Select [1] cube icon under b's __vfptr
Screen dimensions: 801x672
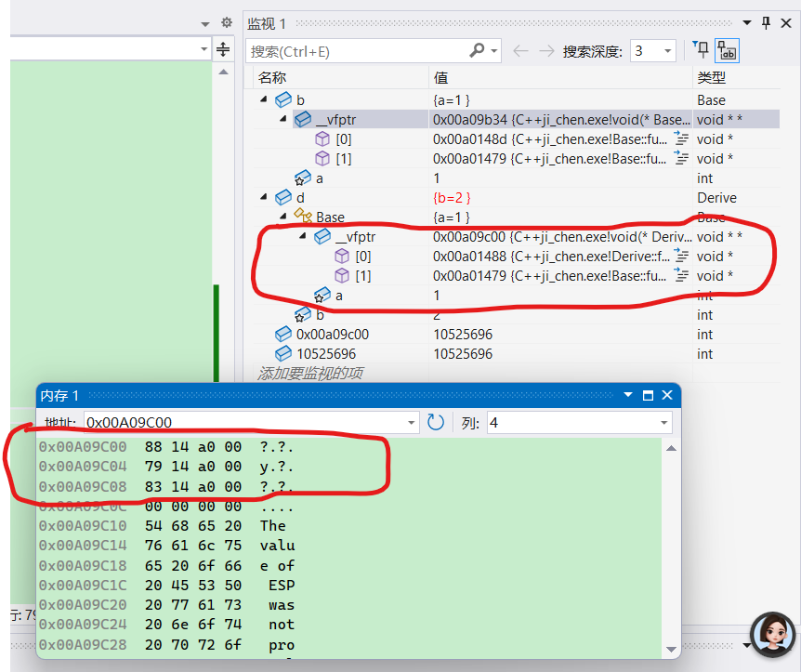(322, 158)
